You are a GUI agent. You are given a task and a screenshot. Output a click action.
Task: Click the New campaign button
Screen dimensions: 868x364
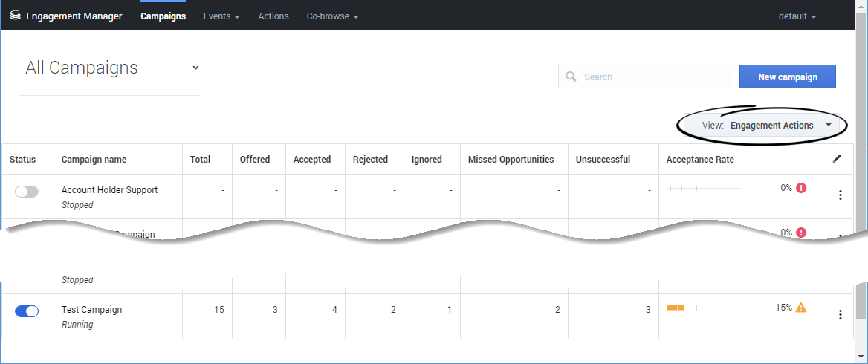[x=787, y=77]
